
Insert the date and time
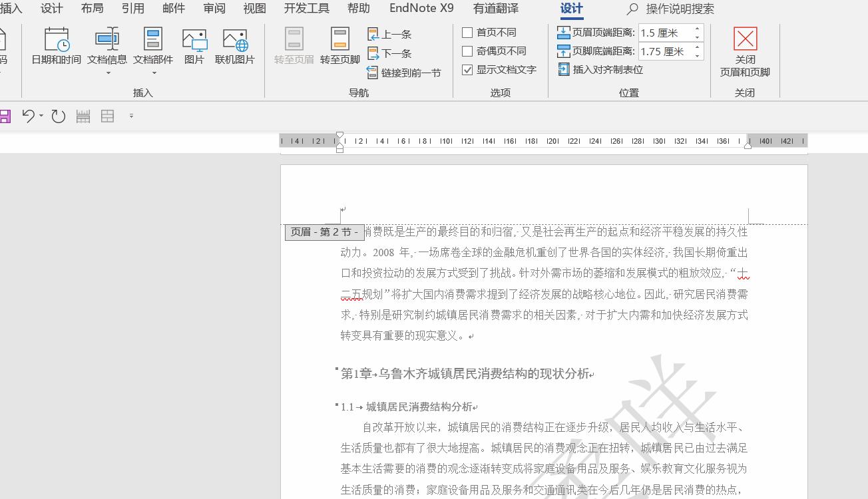(55, 47)
